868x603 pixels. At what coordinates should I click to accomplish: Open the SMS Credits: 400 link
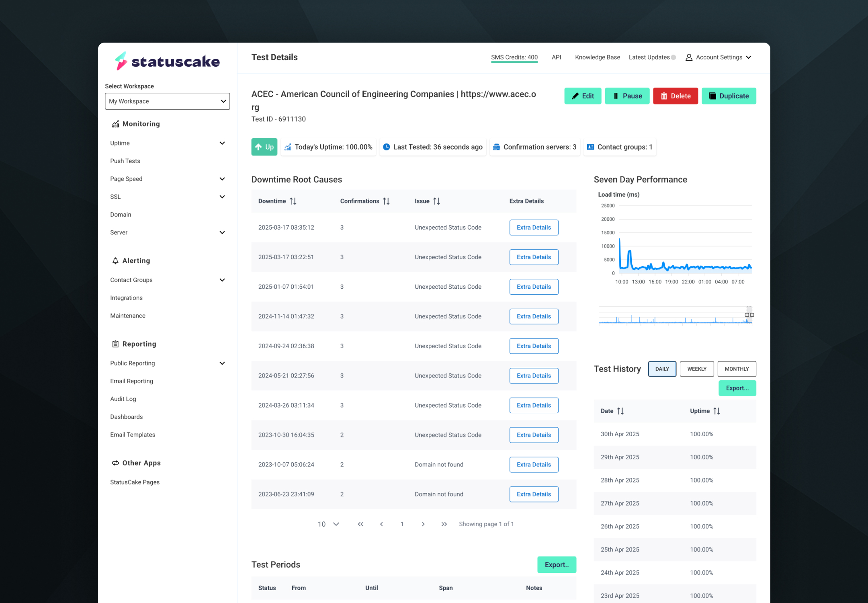click(x=514, y=57)
